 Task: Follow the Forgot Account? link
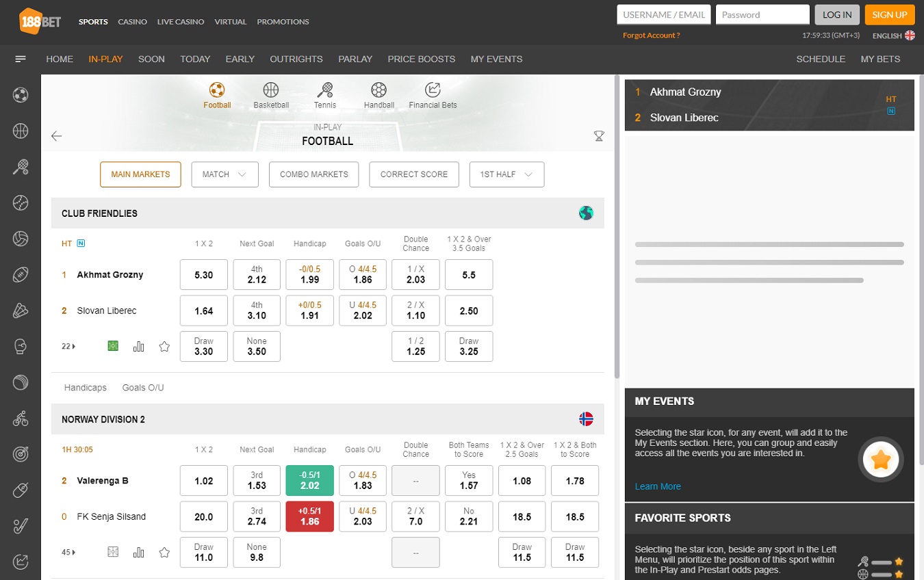(652, 36)
